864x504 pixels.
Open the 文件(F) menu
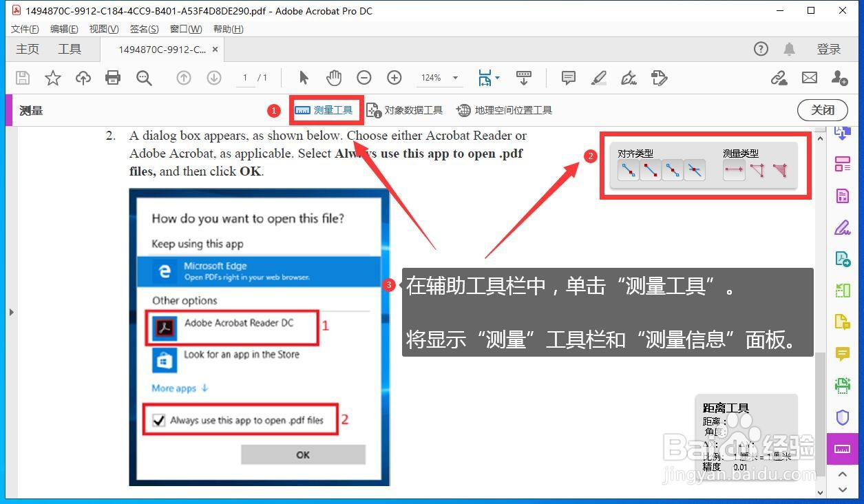(25, 29)
